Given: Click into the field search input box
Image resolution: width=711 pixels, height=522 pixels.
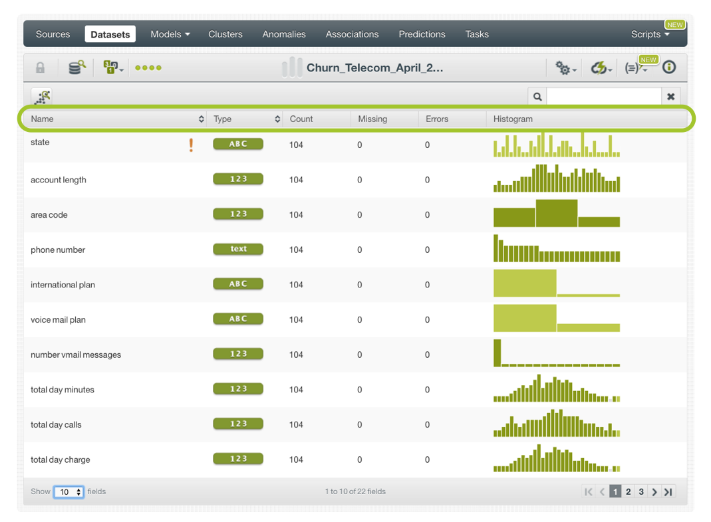Looking at the screenshot, I should pyautogui.click(x=603, y=96).
